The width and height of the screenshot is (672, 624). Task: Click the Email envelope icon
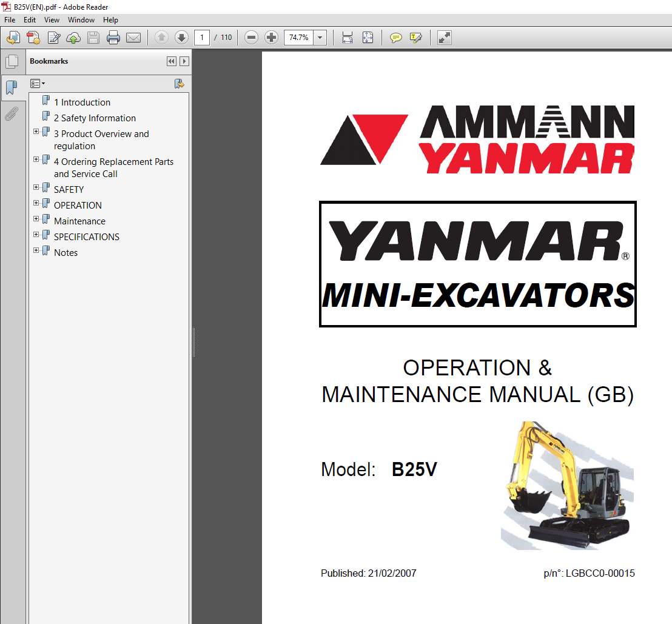coord(133,38)
